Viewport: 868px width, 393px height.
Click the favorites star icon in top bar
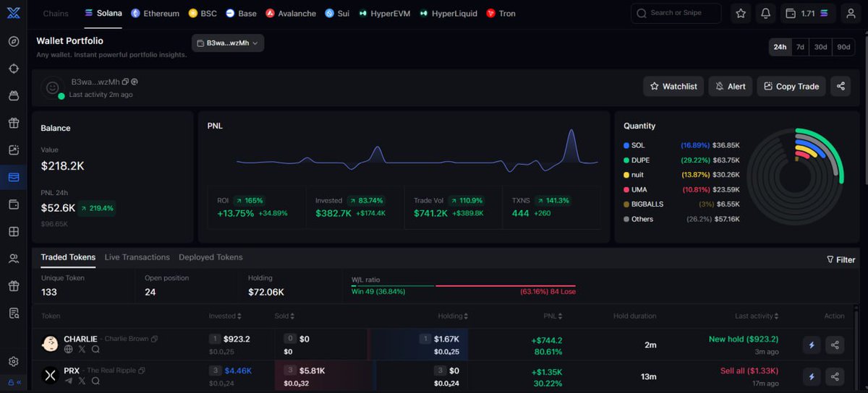[741, 13]
